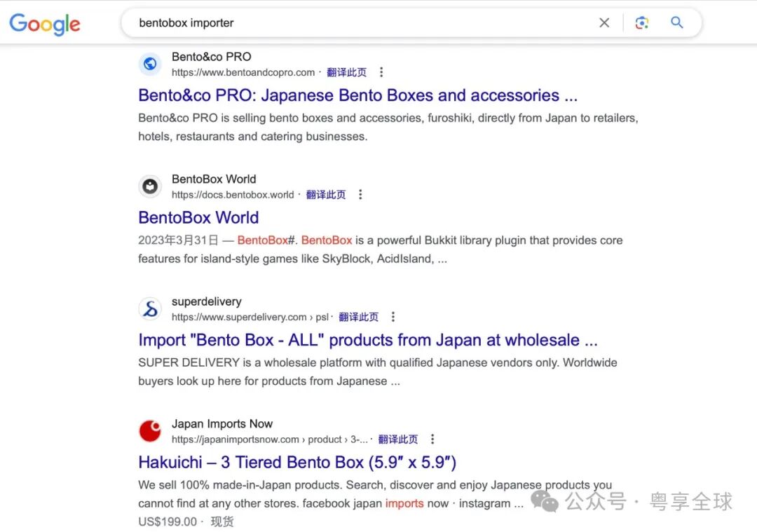Open the three-dot menu for superdelivery result
The width and height of the screenshot is (757, 532).
coord(393,317)
